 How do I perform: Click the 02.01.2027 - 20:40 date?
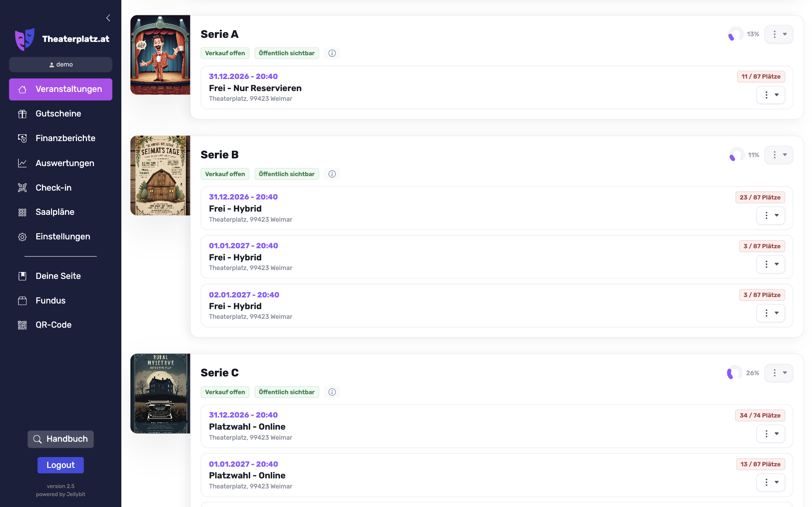244,295
